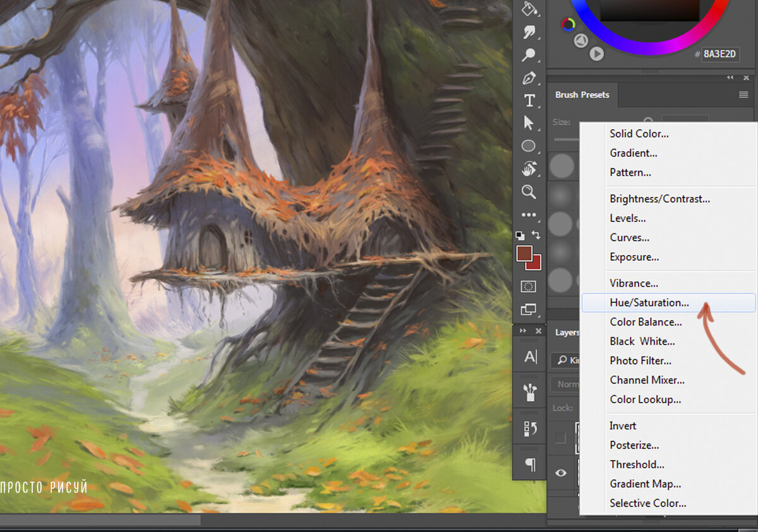This screenshot has height=532, width=758.
Task: Swap foreground and background colors
Action: 536,235
